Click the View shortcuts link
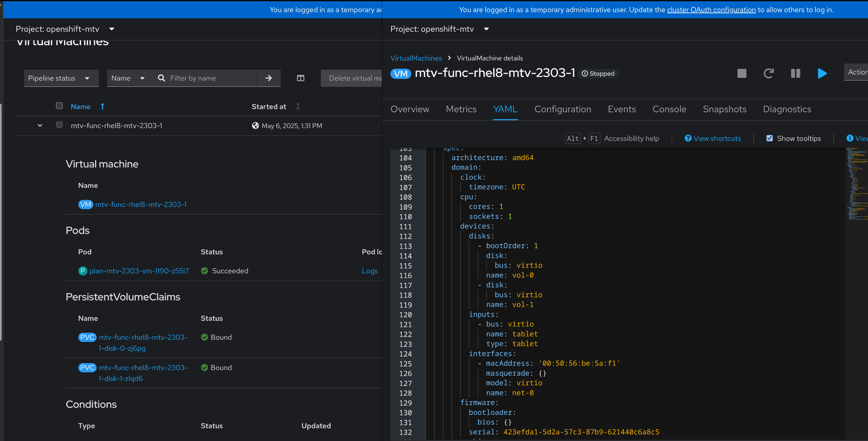 pyautogui.click(x=717, y=138)
